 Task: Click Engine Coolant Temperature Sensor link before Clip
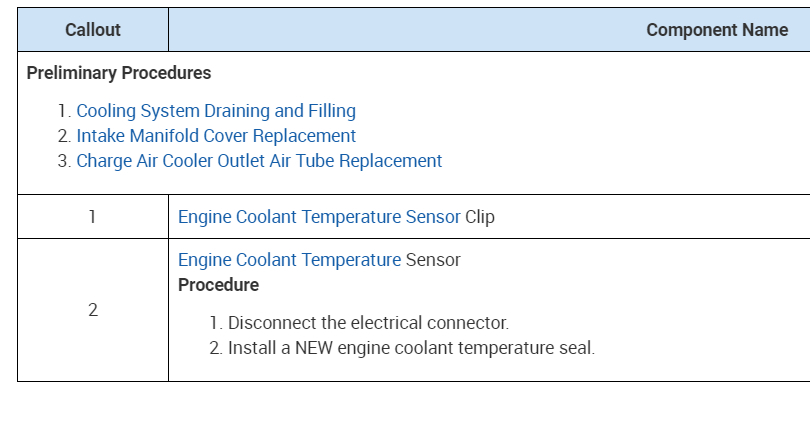319,217
